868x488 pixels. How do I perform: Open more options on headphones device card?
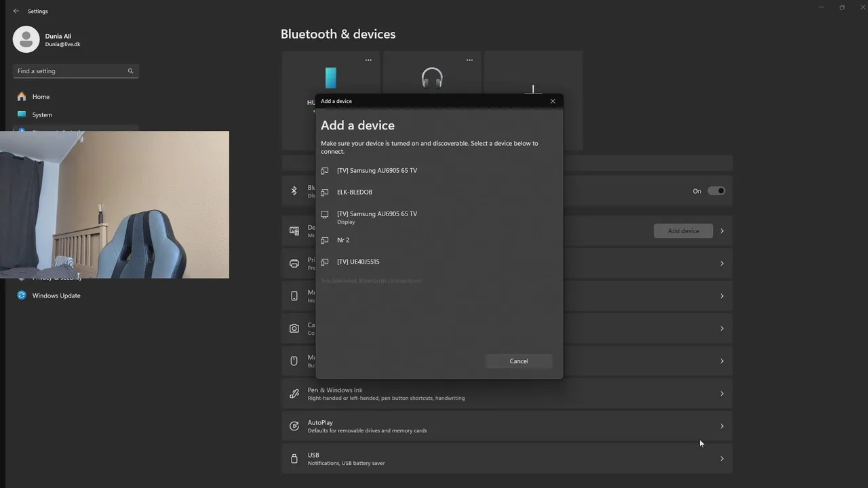[469, 60]
